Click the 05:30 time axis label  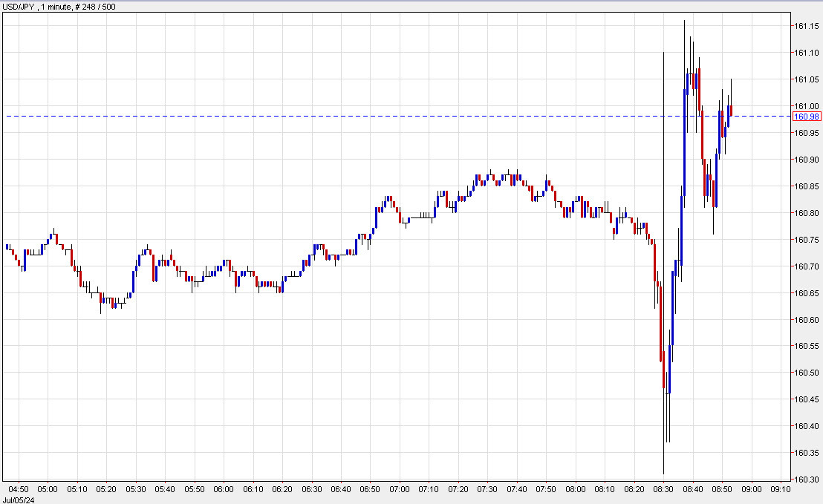136,489
